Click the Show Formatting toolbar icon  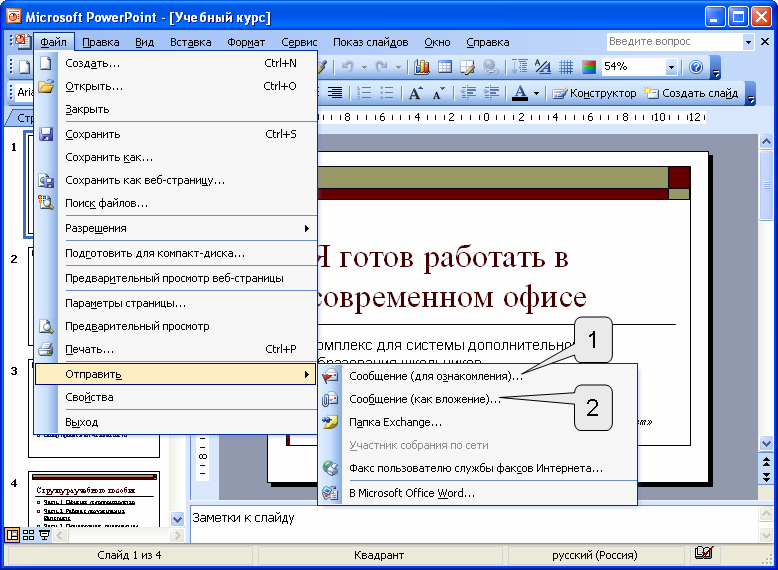[x=542, y=67]
